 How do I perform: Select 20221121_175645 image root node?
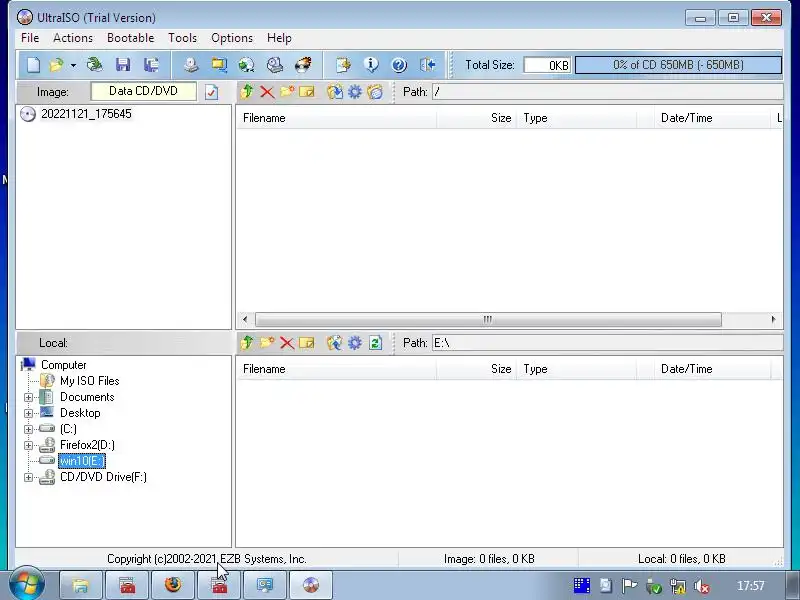tap(86, 114)
